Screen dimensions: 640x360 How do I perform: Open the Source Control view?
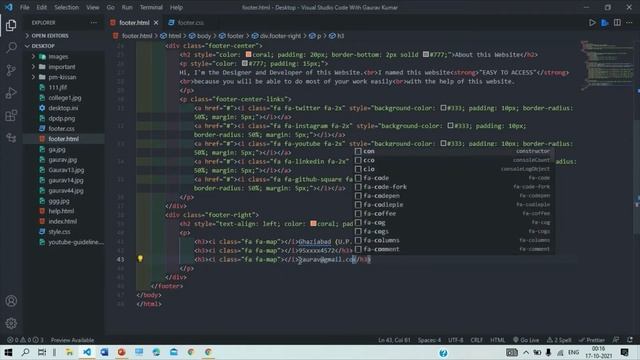click(11, 70)
